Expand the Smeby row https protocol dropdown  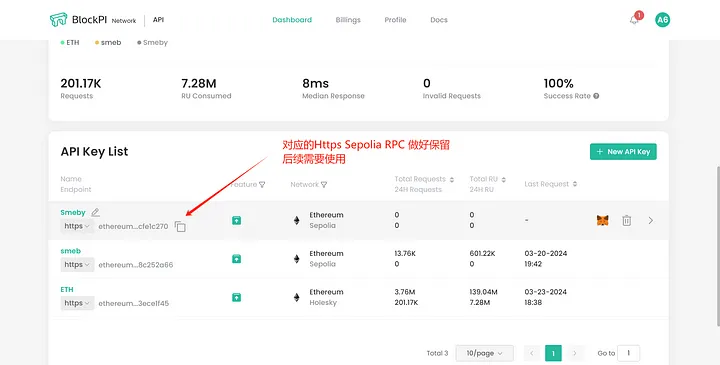pos(77,226)
